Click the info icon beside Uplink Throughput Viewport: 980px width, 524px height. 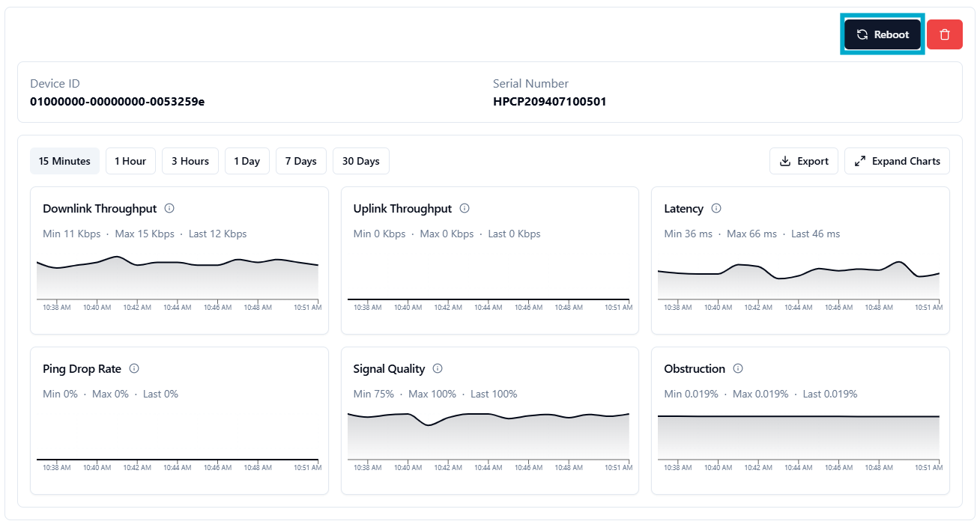(x=465, y=208)
